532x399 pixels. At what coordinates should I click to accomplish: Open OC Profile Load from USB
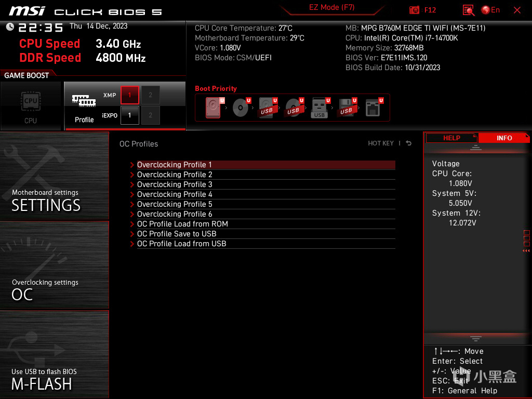click(266, 244)
